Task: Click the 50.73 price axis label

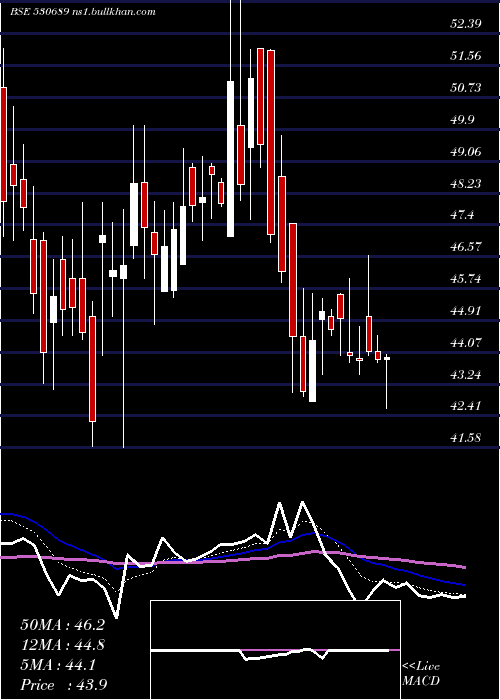Action: tap(466, 88)
